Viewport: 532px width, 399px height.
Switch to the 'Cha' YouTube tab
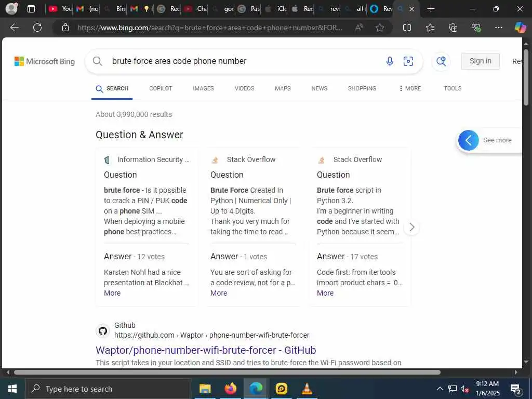(196, 9)
